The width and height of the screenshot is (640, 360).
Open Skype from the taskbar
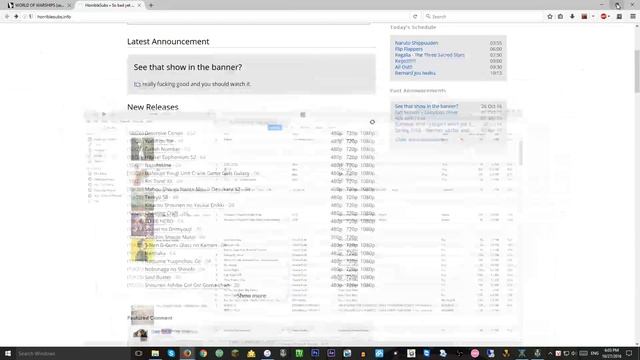pyautogui.click(x=171, y=353)
